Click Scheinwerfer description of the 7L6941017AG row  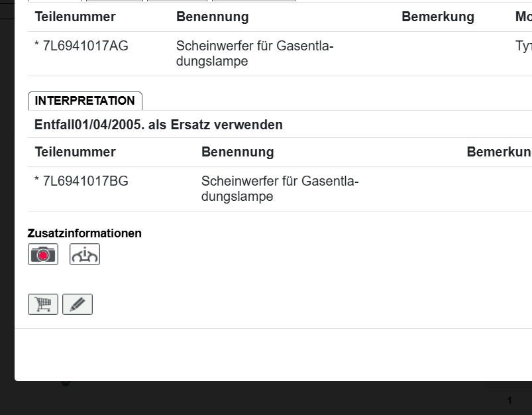click(x=254, y=54)
